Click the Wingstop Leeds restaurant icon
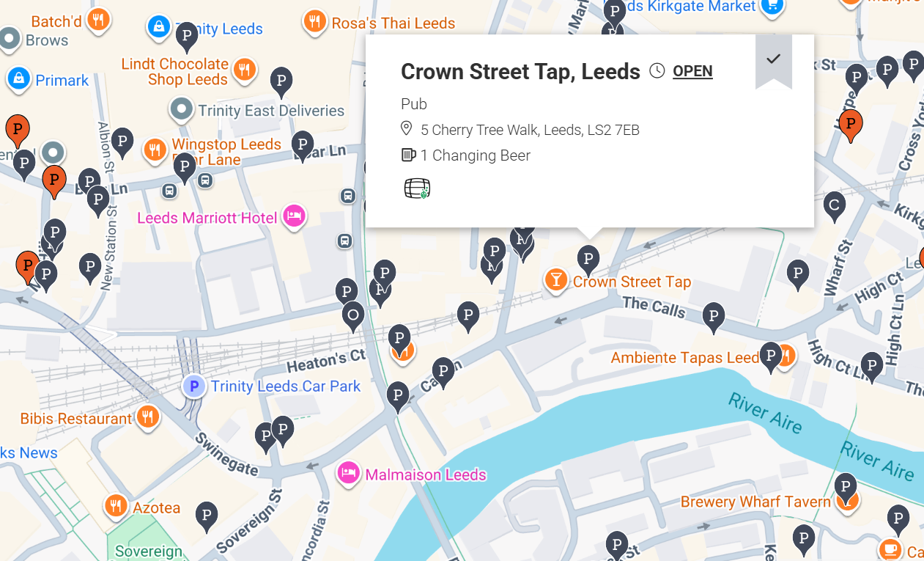 click(154, 150)
